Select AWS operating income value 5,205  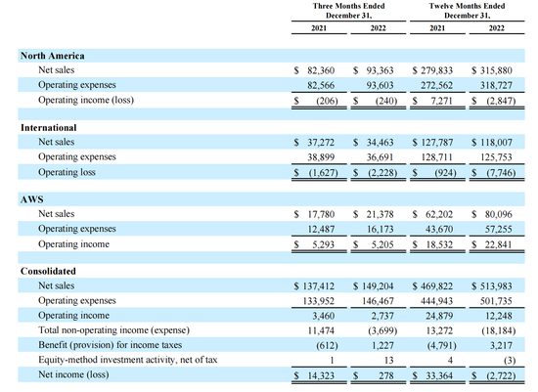(382, 244)
